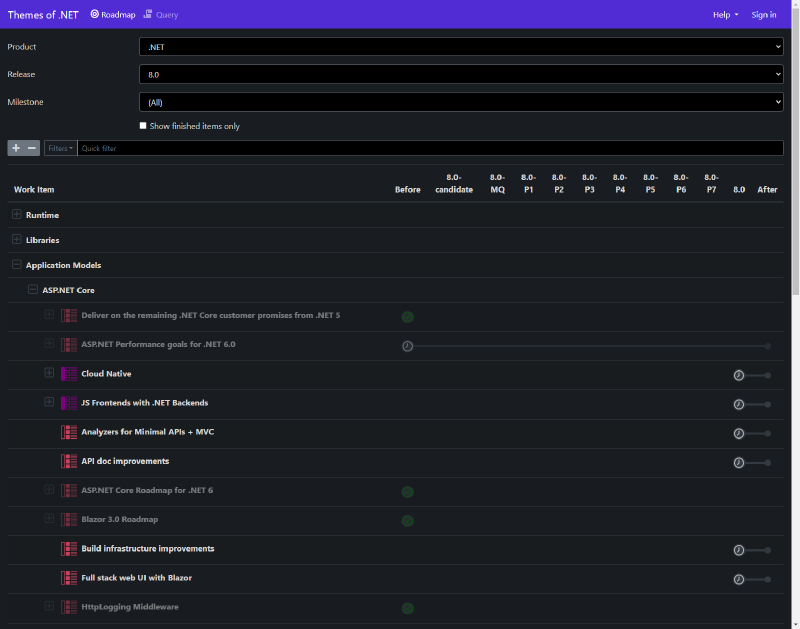This screenshot has height=629, width=800.
Task: Click clock icon for ASP.NET Performance goals
Action: coord(407,346)
